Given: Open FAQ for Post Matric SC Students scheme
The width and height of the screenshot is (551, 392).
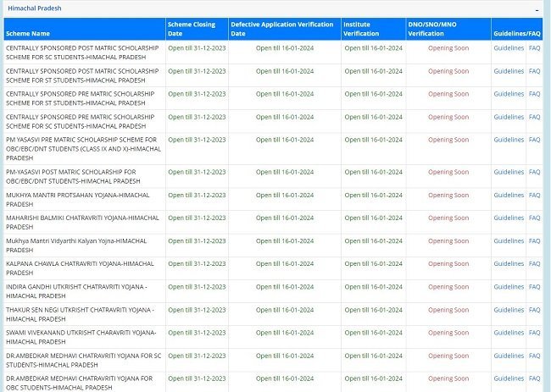Looking at the screenshot, I should [534, 48].
